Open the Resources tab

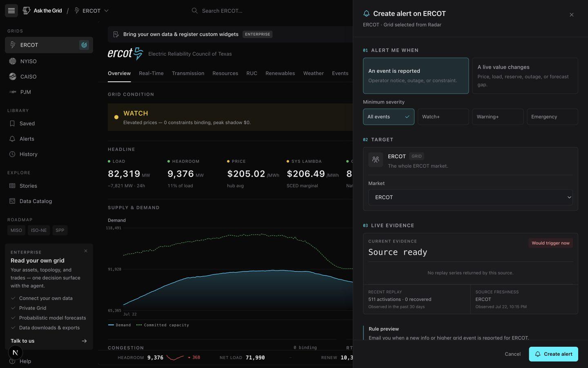point(225,74)
